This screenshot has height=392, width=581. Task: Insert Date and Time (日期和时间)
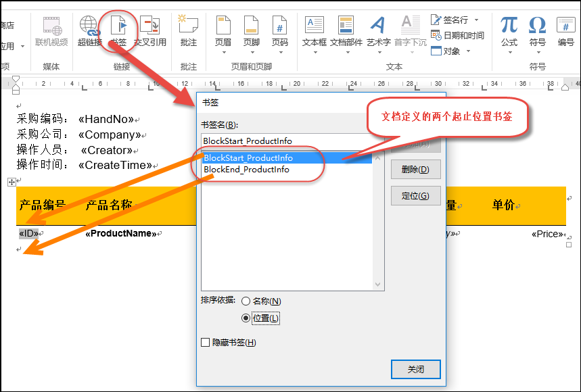pos(458,36)
